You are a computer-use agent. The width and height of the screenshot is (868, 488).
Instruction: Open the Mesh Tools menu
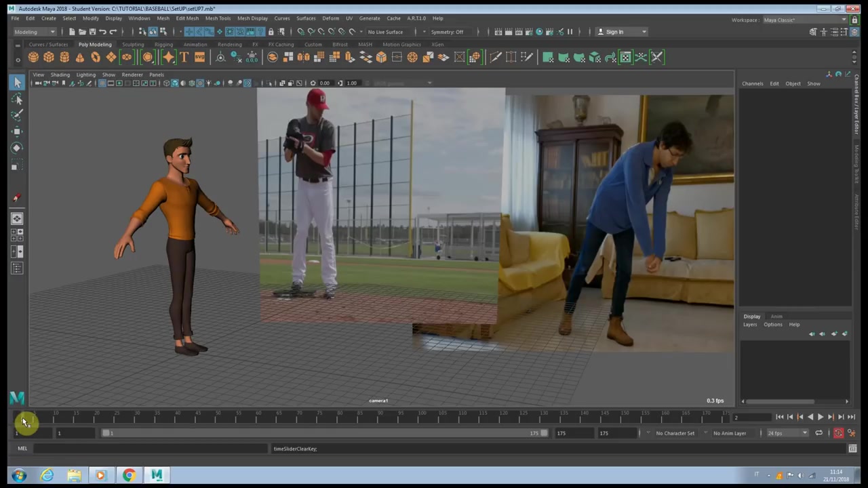(x=218, y=18)
